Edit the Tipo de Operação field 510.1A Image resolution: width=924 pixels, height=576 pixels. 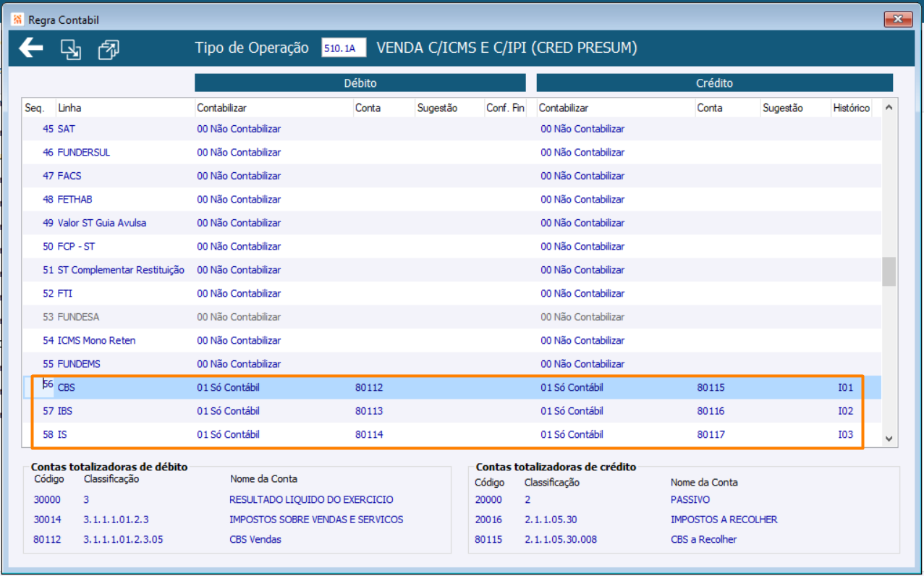click(x=344, y=48)
